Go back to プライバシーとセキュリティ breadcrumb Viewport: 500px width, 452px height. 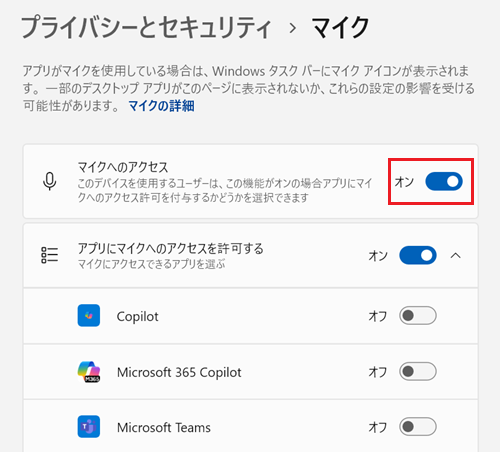click(146, 27)
